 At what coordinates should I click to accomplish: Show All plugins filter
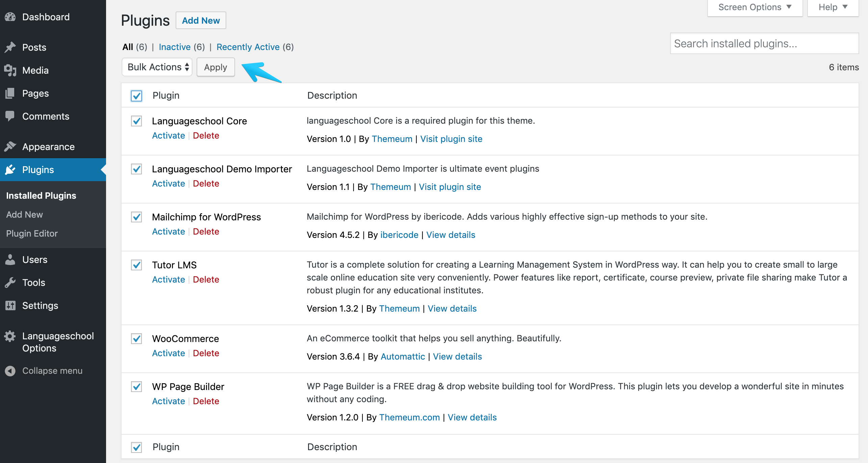click(128, 47)
